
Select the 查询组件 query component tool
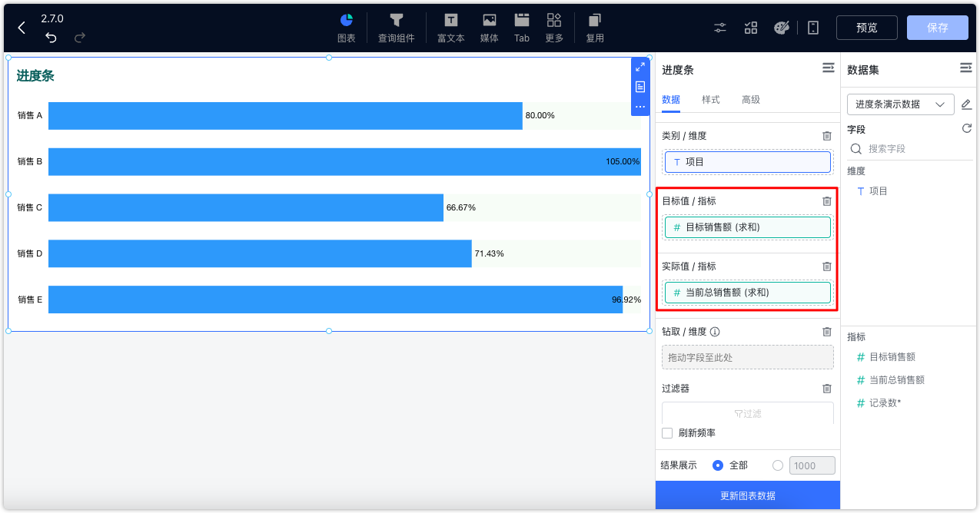coord(396,27)
